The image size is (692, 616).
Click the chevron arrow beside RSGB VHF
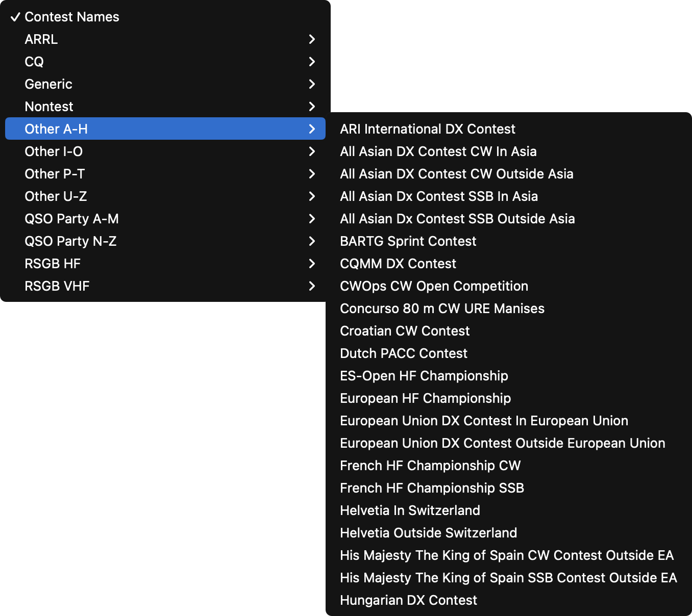[312, 286]
